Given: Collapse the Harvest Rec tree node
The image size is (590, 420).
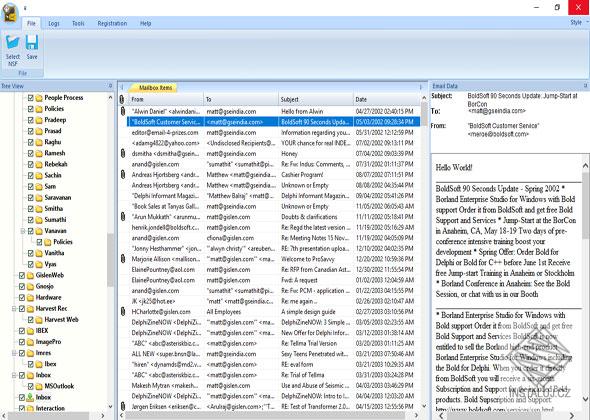Looking at the screenshot, I should [14, 309].
